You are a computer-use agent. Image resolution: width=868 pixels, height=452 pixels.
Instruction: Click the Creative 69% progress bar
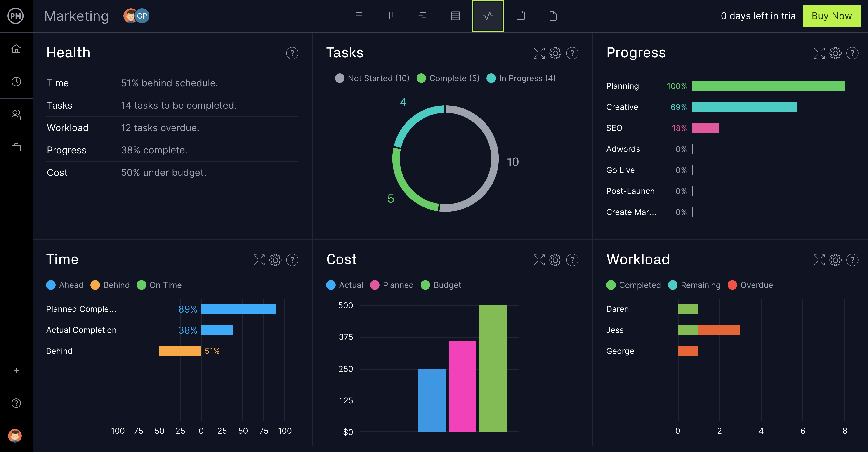tap(744, 107)
